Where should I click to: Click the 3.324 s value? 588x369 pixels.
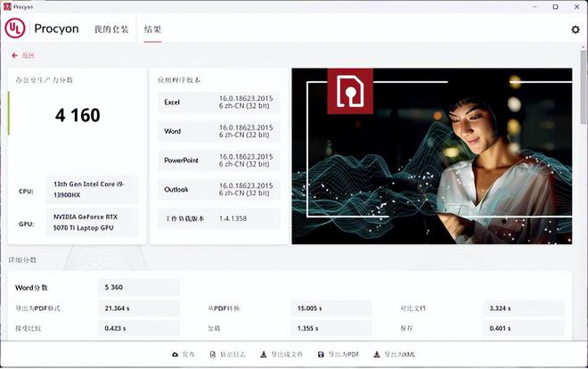pos(524,308)
